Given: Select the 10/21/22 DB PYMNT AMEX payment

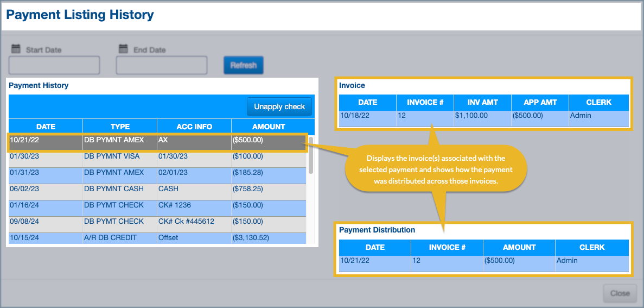Looking at the screenshot, I should [157, 141].
